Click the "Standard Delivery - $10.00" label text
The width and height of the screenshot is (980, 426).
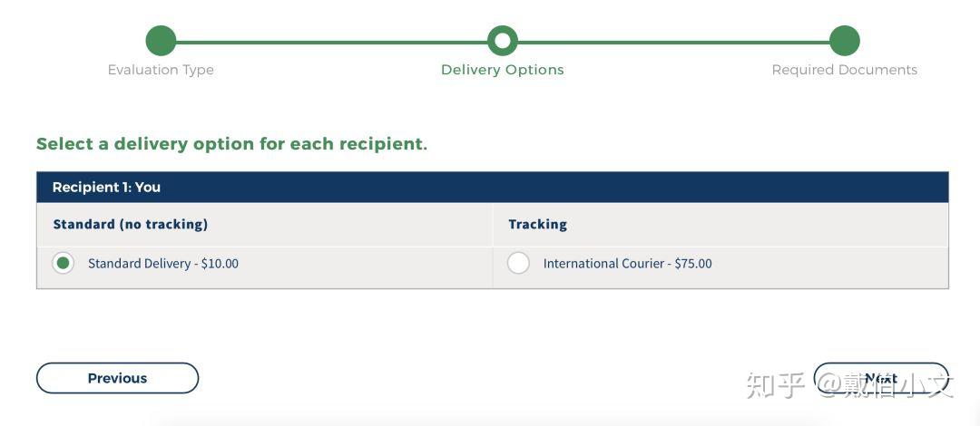point(163,264)
